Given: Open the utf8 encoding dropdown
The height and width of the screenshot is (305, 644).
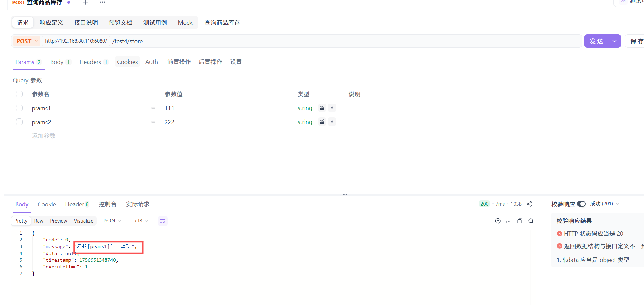Looking at the screenshot, I should click(x=140, y=221).
